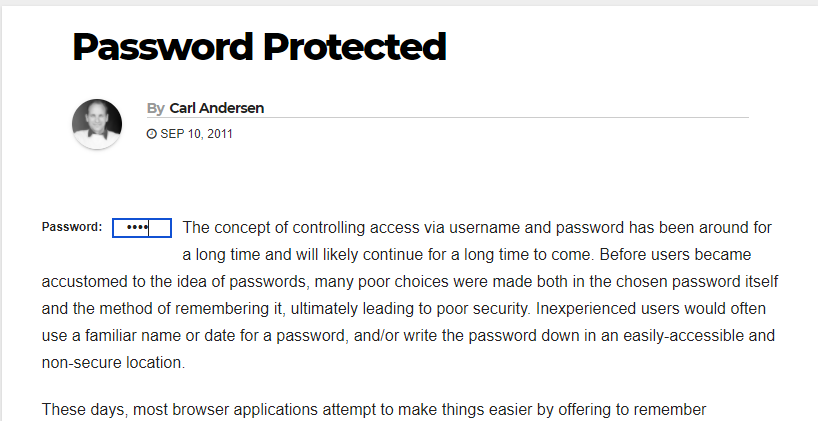Click the Password: field label
Viewport: 818px width, 421px height.
[72, 227]
